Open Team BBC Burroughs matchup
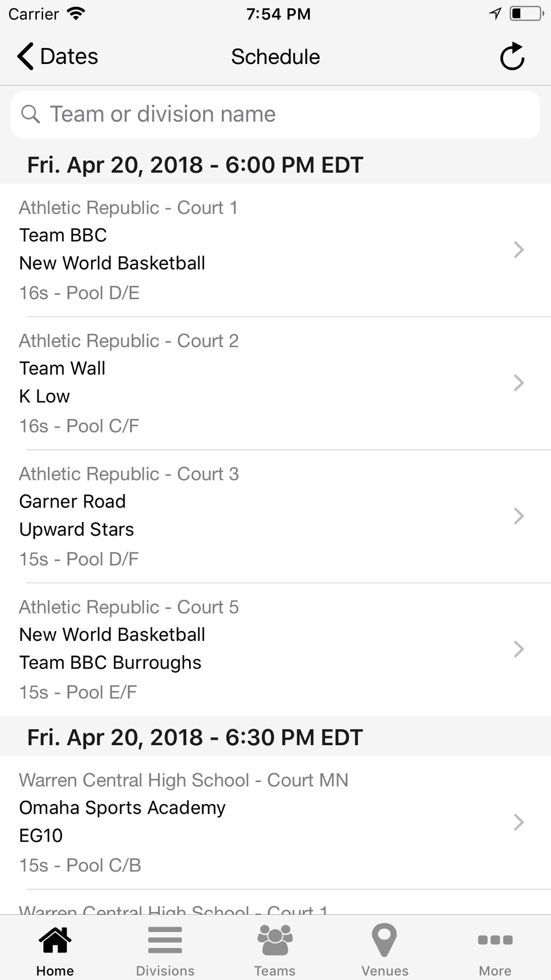This screenshot has width=551, height=980. click(275, 649)
